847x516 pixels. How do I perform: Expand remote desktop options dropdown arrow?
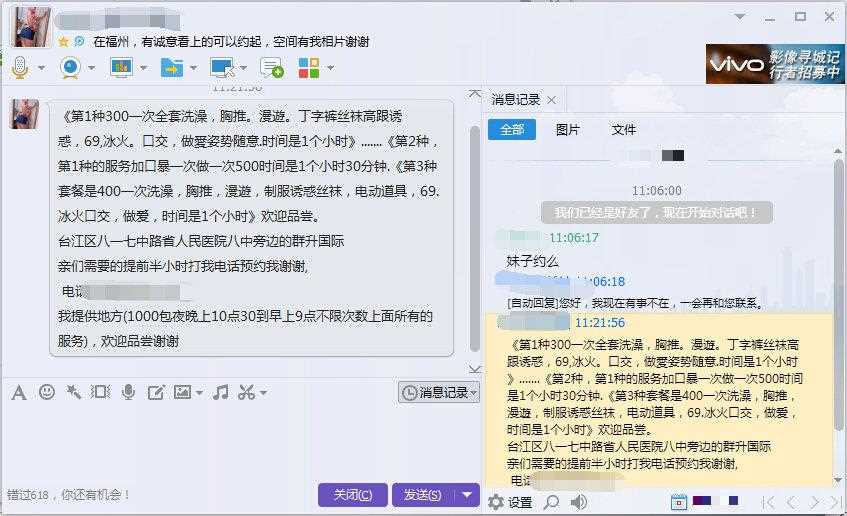coord(244,68)
